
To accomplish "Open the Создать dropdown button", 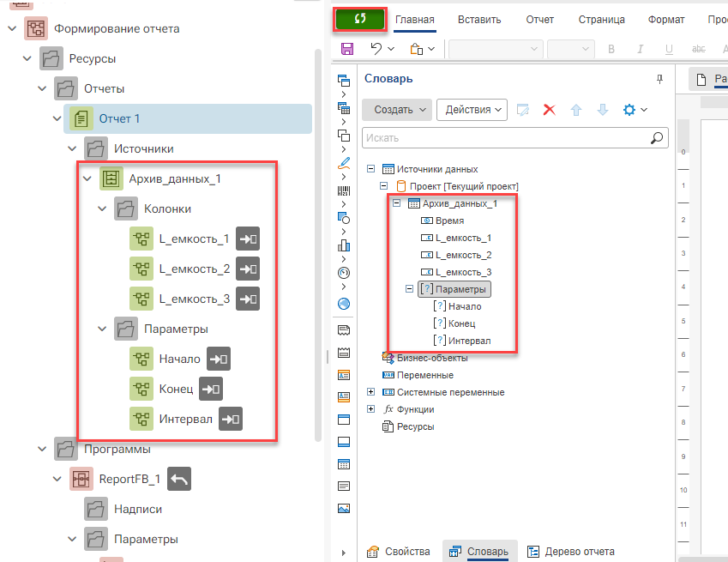I will (397, 110).
